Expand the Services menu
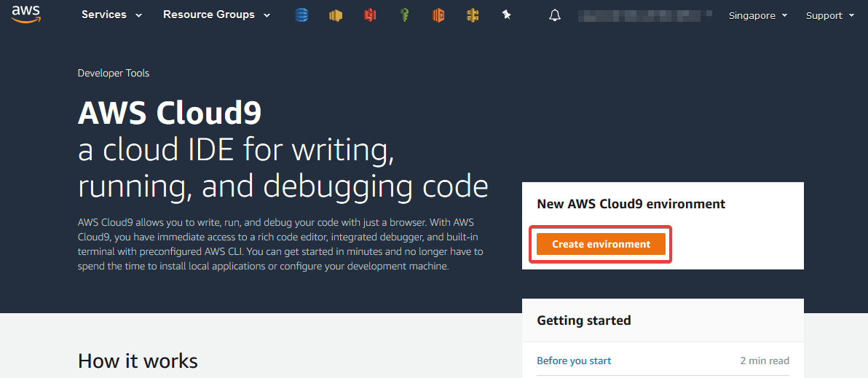 tap(112, 15)
